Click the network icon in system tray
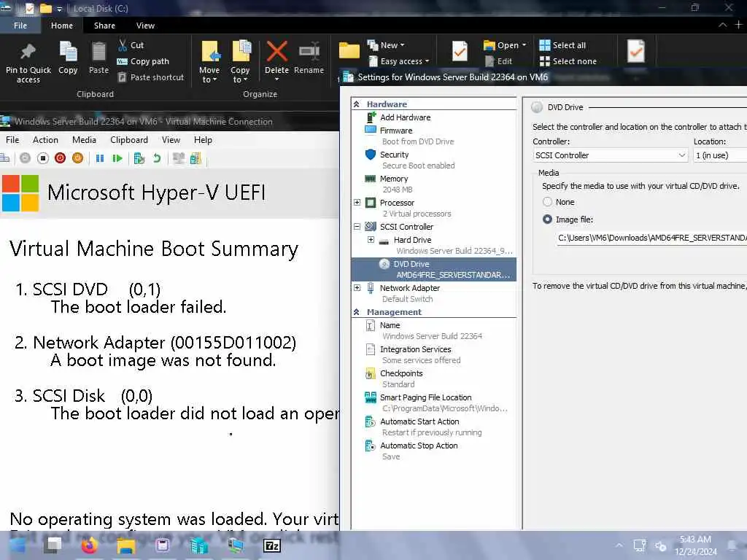The width and height of the screenshot is (747, 560). pos(639,545)
